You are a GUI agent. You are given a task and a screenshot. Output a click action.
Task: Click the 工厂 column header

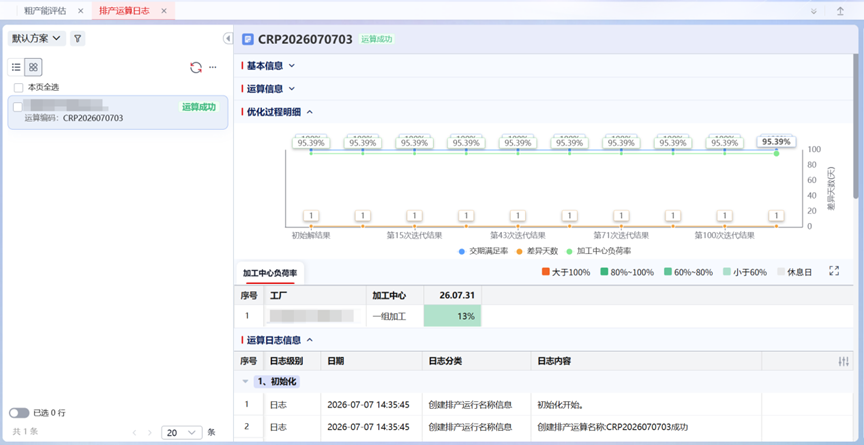coord(315,295)
